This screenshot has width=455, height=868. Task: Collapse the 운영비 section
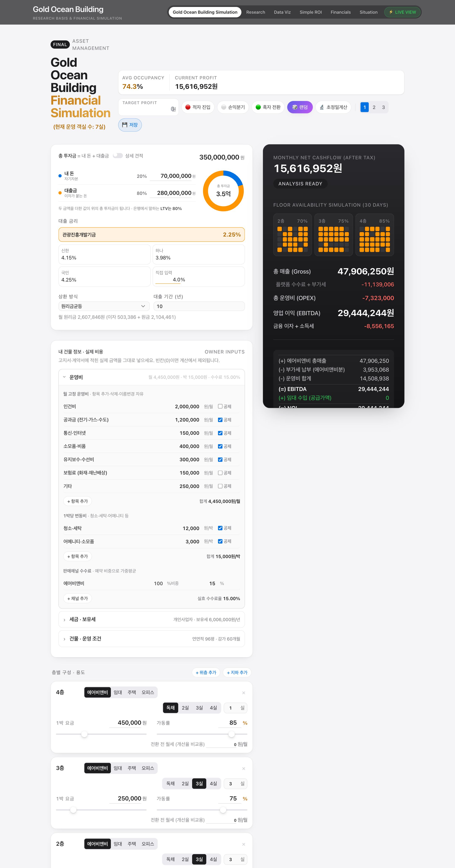(x=151, y=377)
